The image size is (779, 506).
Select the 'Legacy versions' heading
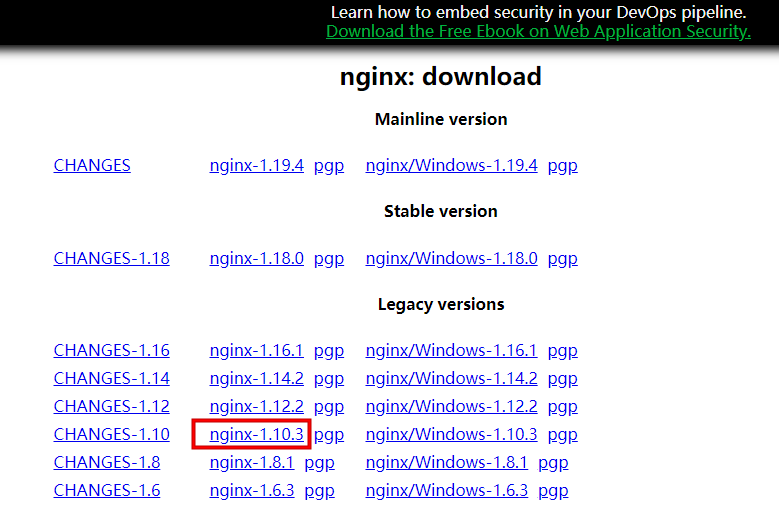(441, 304)
